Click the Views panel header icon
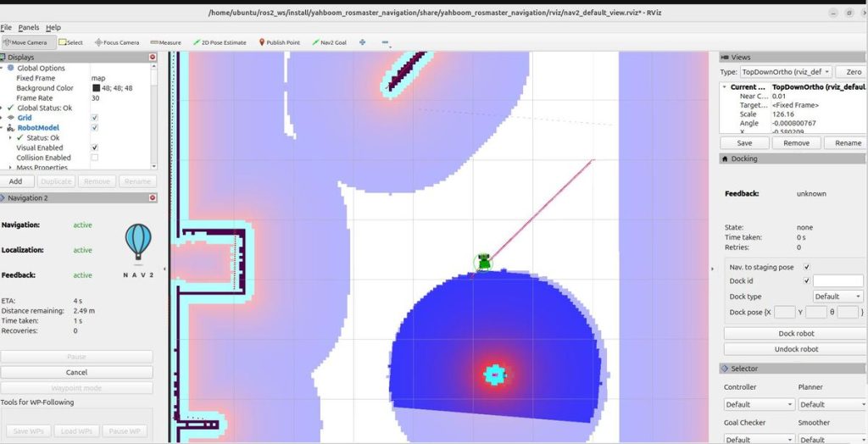The width and height of the screenshot is (868, 444). click(725, 57)
